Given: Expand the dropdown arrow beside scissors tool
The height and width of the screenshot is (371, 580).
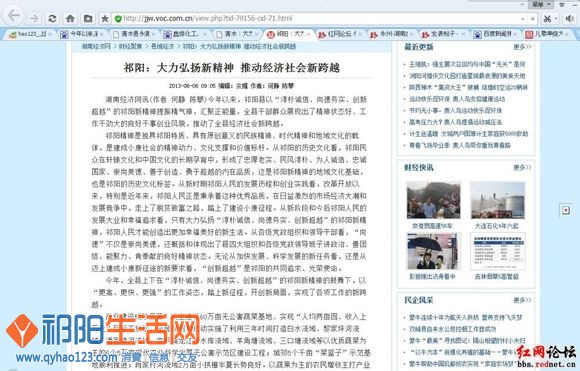Looking at the screenshot, I should click(556, 18).
